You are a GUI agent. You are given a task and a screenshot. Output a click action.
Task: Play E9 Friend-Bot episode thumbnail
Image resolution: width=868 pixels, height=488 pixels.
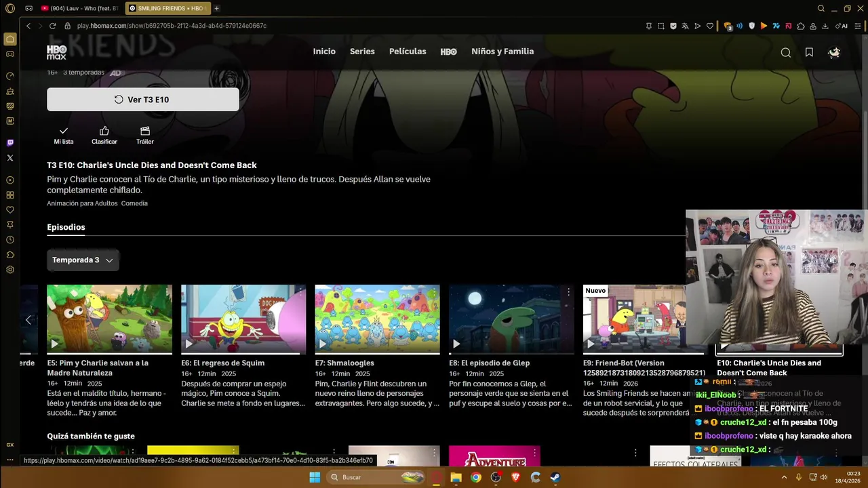coord(634,319)
